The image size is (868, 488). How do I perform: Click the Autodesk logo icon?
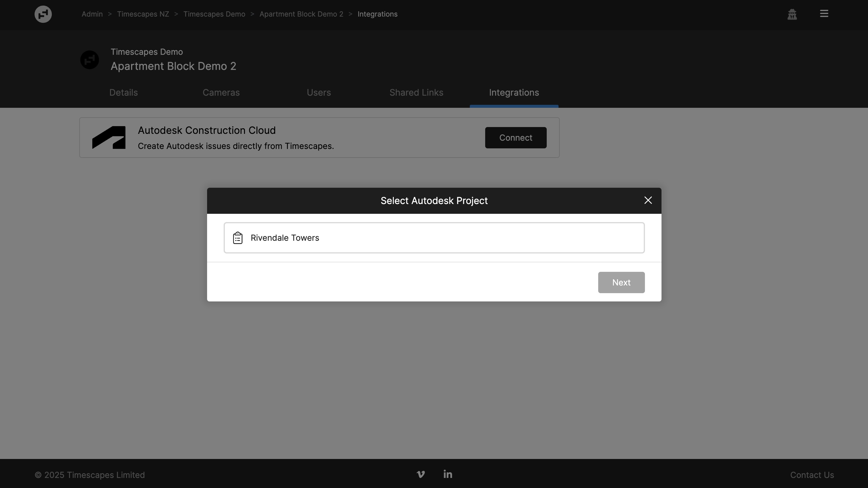109,138
